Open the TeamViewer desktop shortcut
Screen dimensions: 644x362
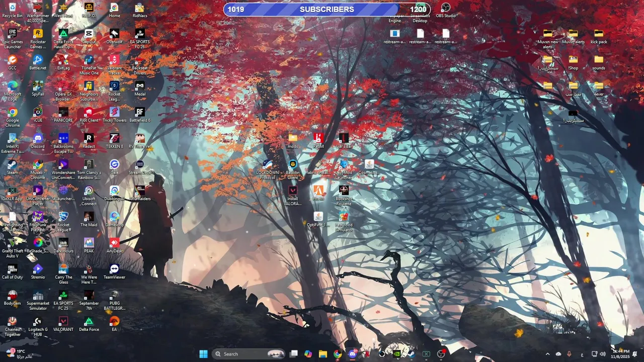point(114,271)
